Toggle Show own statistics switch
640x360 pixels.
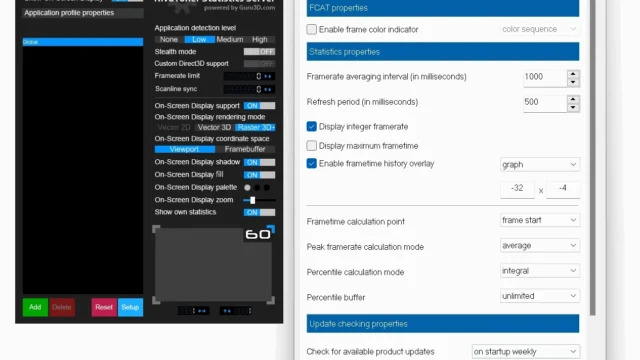click(x=259, y=213)
